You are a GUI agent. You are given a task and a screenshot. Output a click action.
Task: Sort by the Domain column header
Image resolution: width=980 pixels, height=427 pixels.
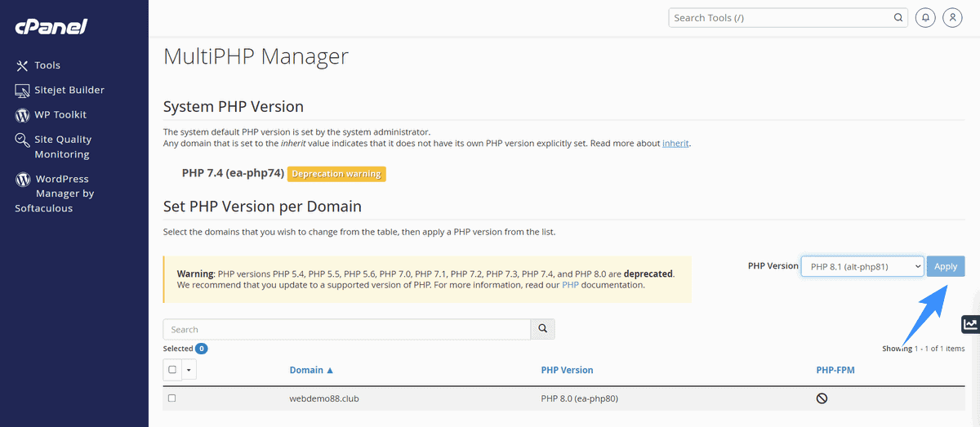click(x=311, y=370)
